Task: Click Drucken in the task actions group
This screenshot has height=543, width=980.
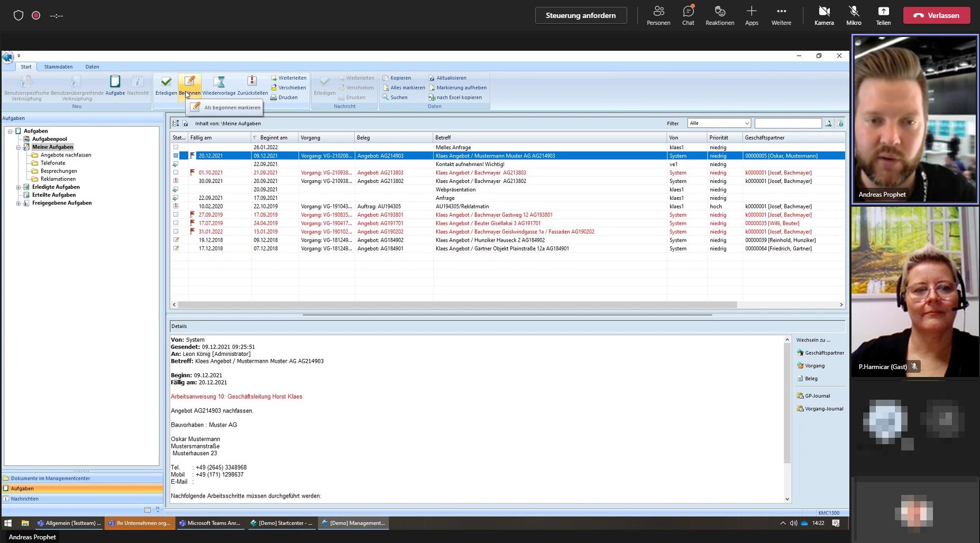Action: [285, 97]
